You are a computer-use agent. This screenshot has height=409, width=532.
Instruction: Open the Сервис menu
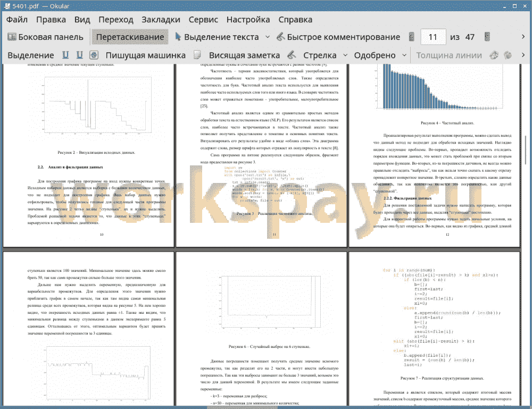point(203,20)
